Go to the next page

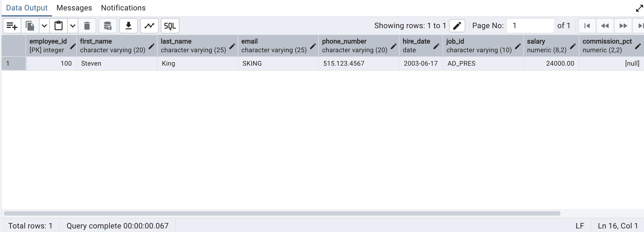623,26
